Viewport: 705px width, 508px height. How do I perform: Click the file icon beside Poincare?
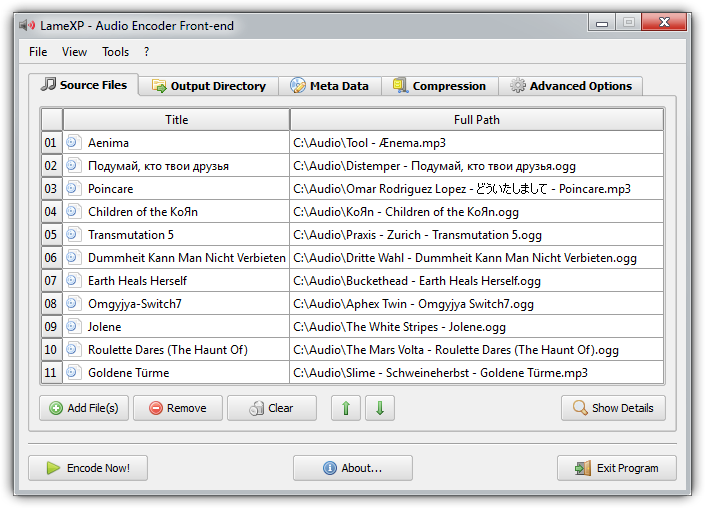coord(73,188)
